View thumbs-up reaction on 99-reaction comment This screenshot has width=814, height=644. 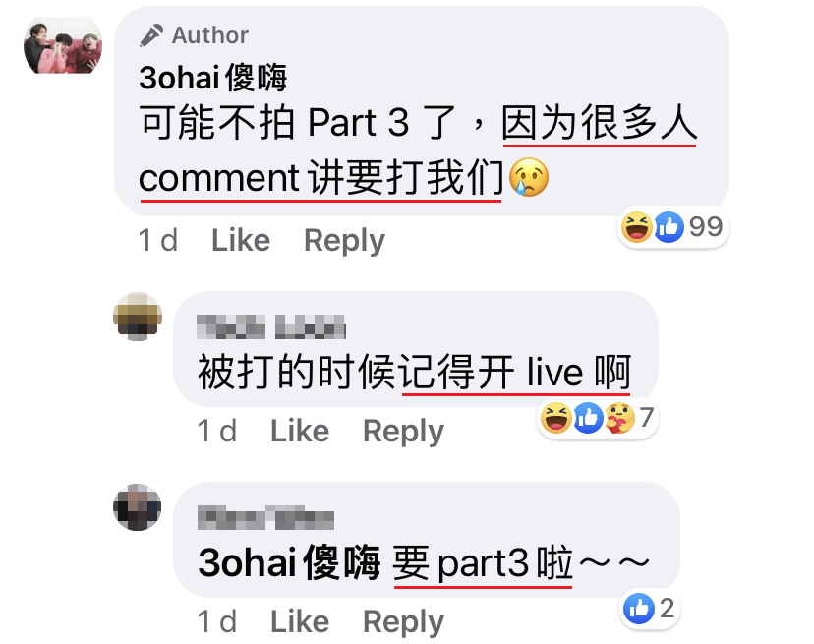tap(669, 227)
